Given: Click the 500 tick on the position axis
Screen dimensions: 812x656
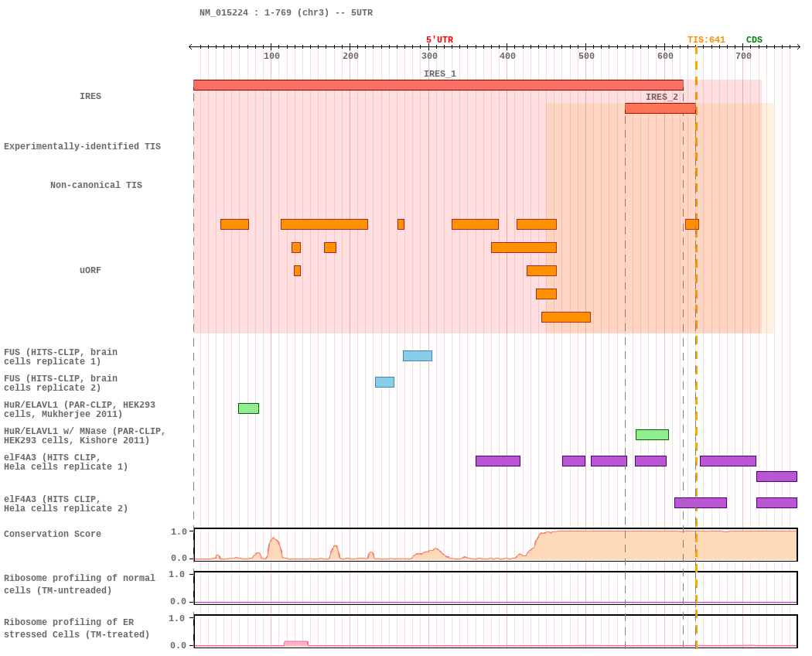Looking at the screenshot, I should (x=586, y=56).
